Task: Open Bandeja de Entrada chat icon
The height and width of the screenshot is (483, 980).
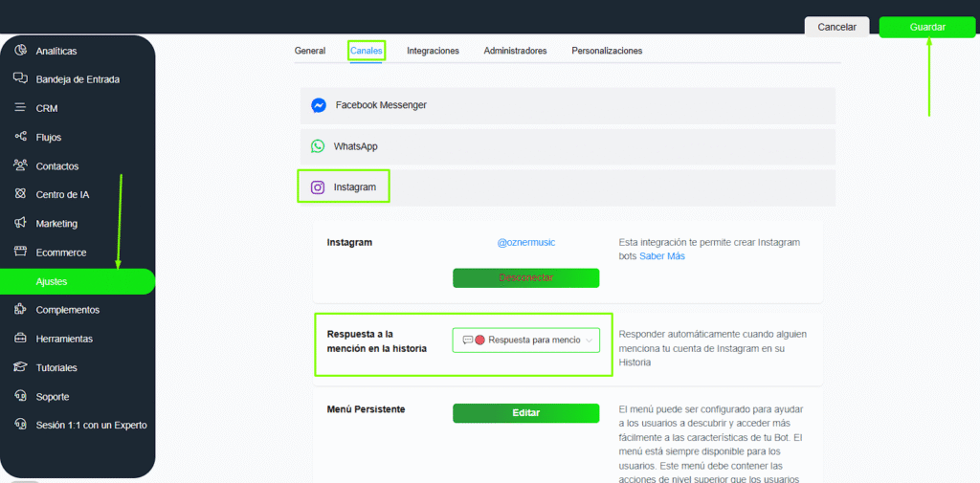Action: coord(20,79)
